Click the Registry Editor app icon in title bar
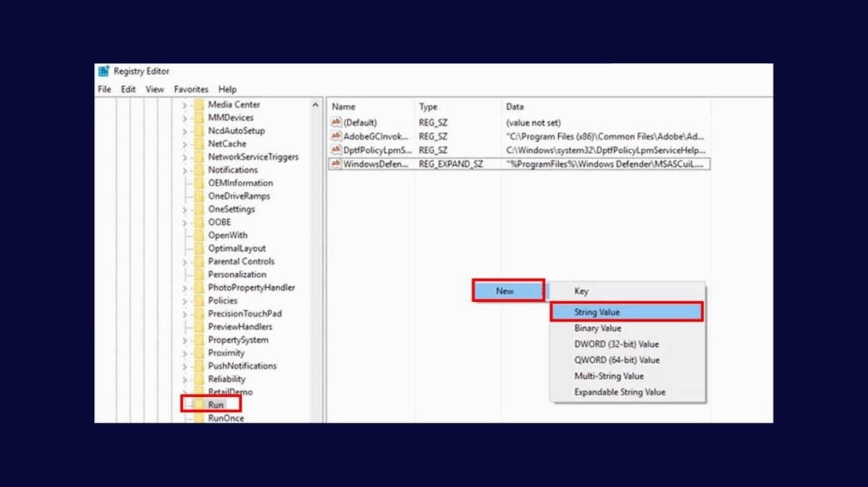This screenshot has width=868, height=487. pos(104,71)
